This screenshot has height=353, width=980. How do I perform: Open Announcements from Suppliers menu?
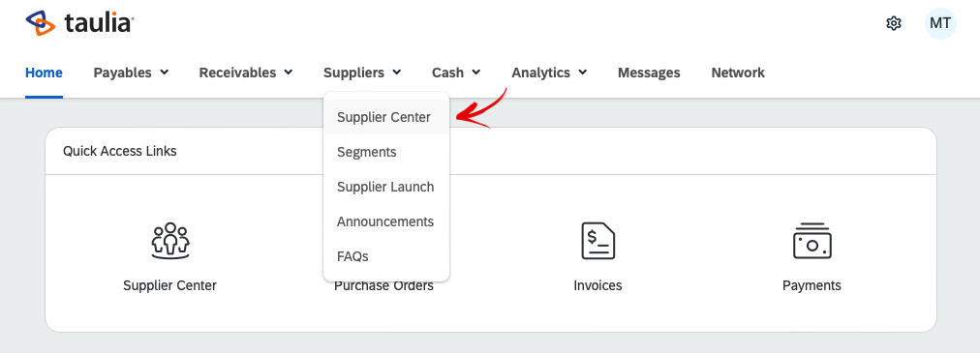coord(386,222)
